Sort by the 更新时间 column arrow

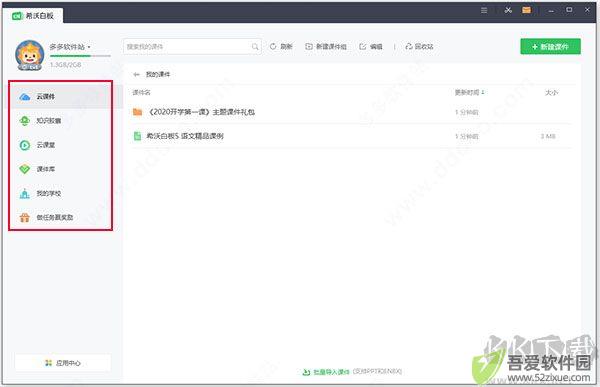(483, 92)
